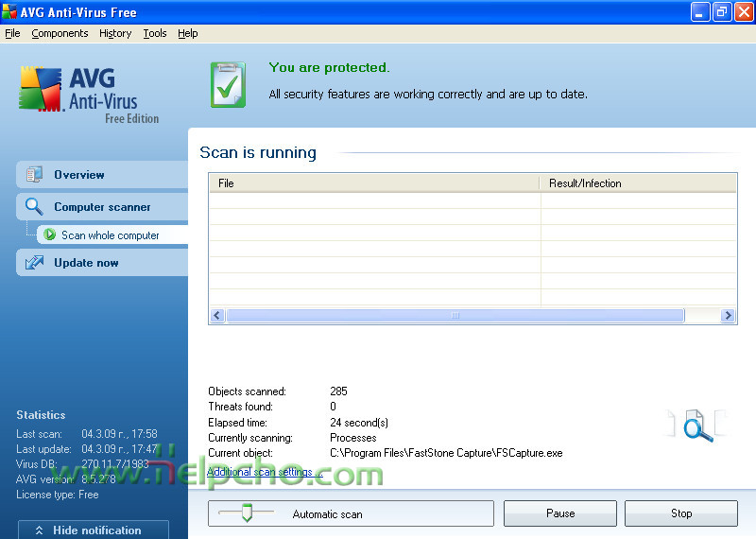
Task: Stop the running scan
Action: pos(680,513)
